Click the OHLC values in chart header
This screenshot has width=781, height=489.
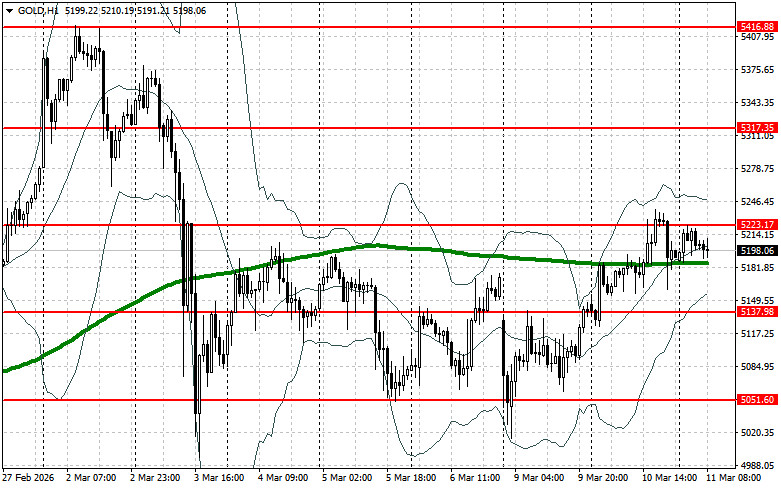pos(122,8)
